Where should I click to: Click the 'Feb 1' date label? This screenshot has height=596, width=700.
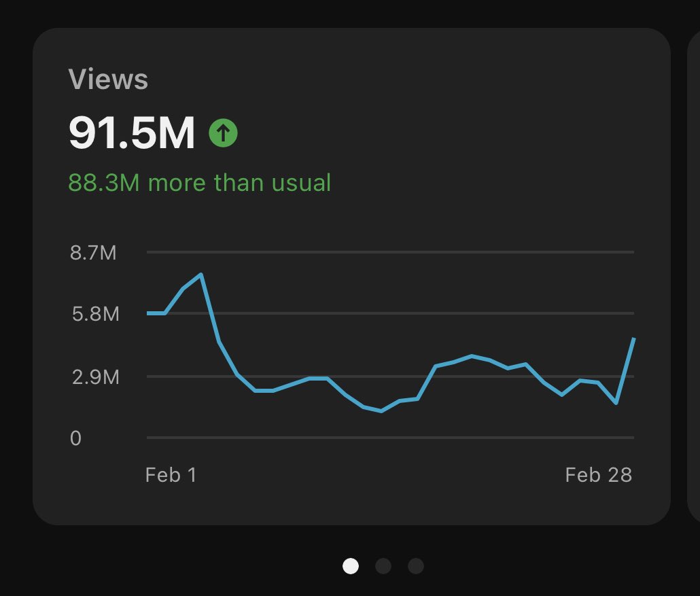pos(171,474)
